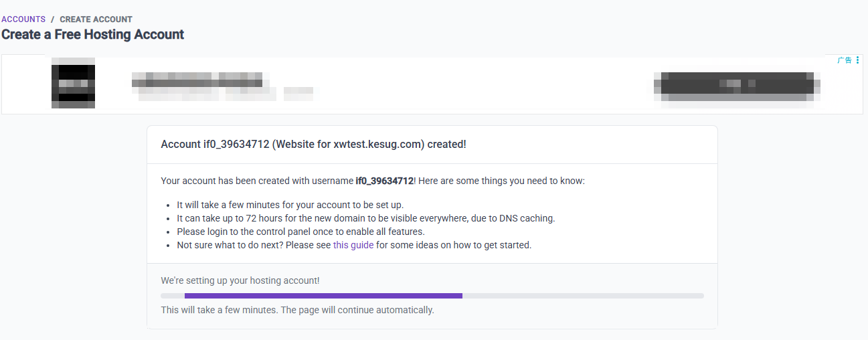Click the slash separator in the breadcrumb
This screenshot has width=868, height=340.
pos(53,19)
